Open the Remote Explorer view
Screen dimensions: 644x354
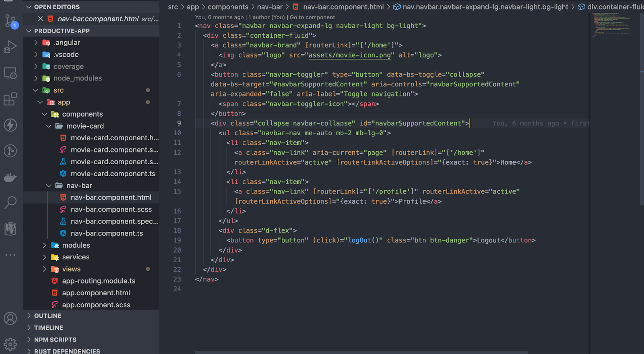tap(10, 73)
